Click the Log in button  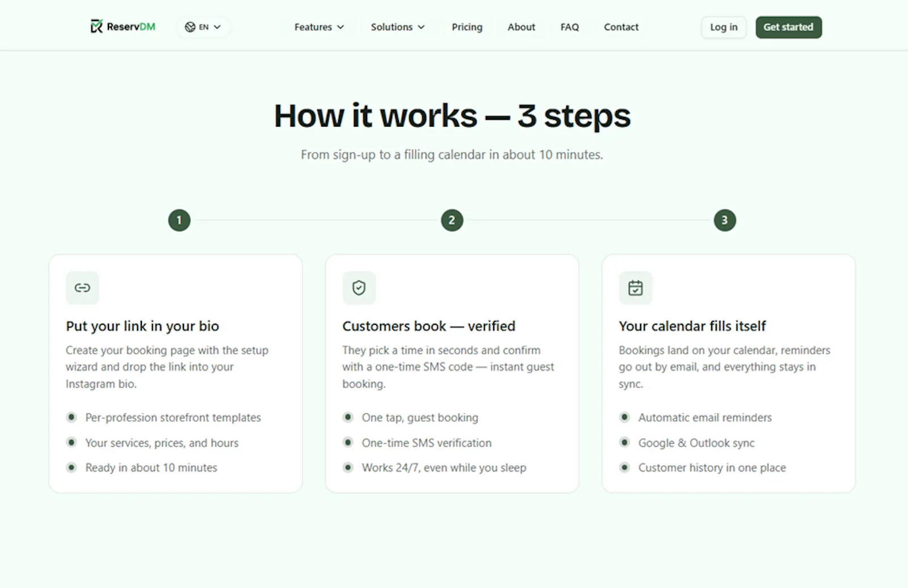[724, 27]
